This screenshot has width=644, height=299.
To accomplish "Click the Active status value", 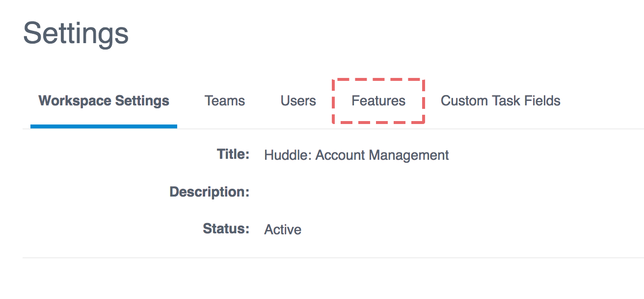I will tap(283, 229).
